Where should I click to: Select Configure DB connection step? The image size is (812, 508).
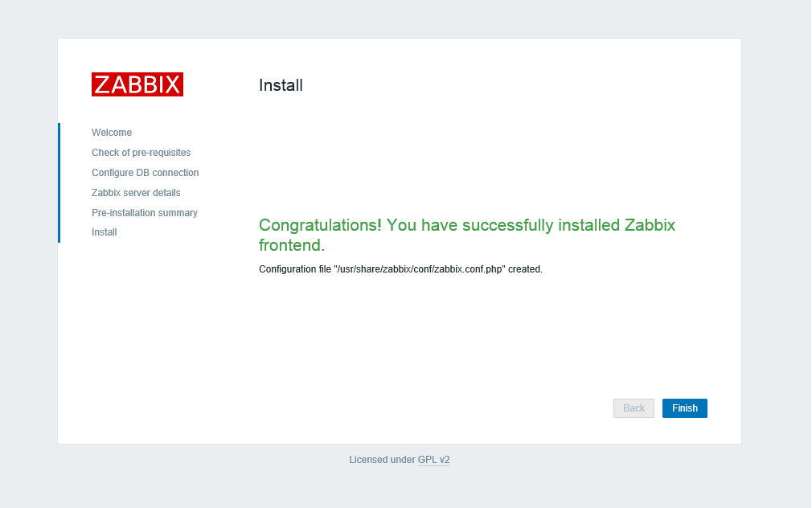click(145, 173)
